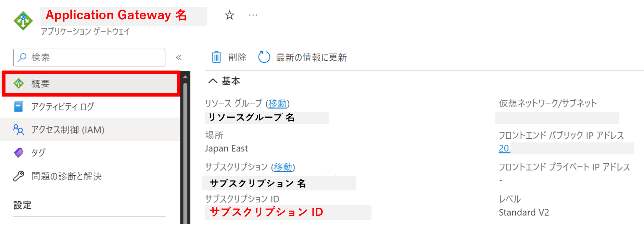
Task: Click the Application Gateway resource icon
Action: pyautogui.click(x=23, y=20)
